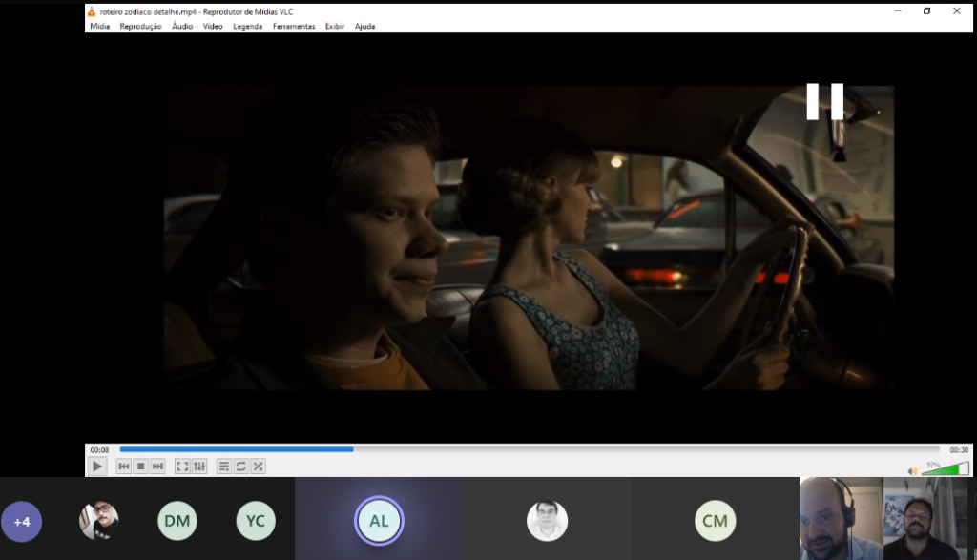Restore down the VLC window
Viewport: 977px width, 560px height.
pos(927,11)
